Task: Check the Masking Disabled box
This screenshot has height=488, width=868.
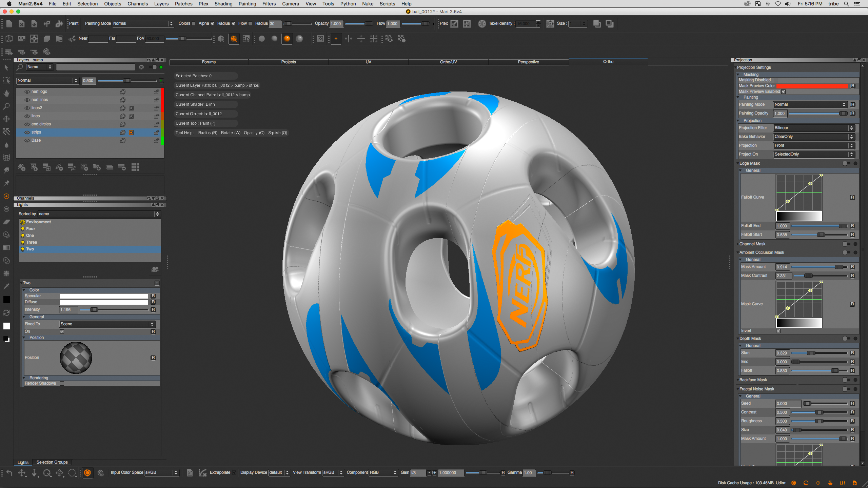Action: pyautogui.click(x=776, y=80)
